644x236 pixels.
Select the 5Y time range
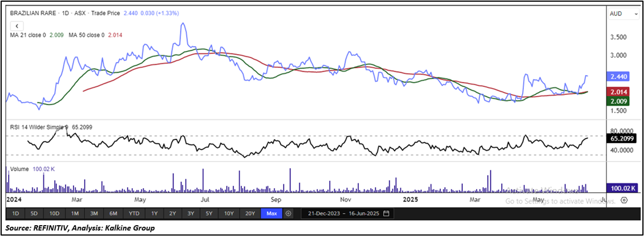coord(210,213)
